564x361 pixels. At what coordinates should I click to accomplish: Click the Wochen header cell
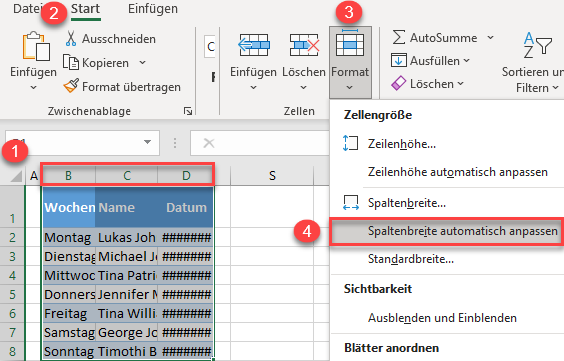click(69, 207)
